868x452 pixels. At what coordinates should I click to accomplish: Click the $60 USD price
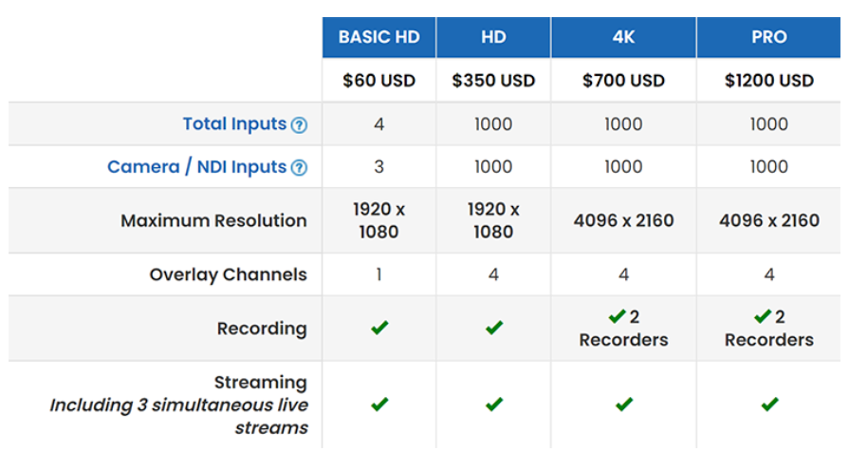pyautogui.click(x=379, y=81)
